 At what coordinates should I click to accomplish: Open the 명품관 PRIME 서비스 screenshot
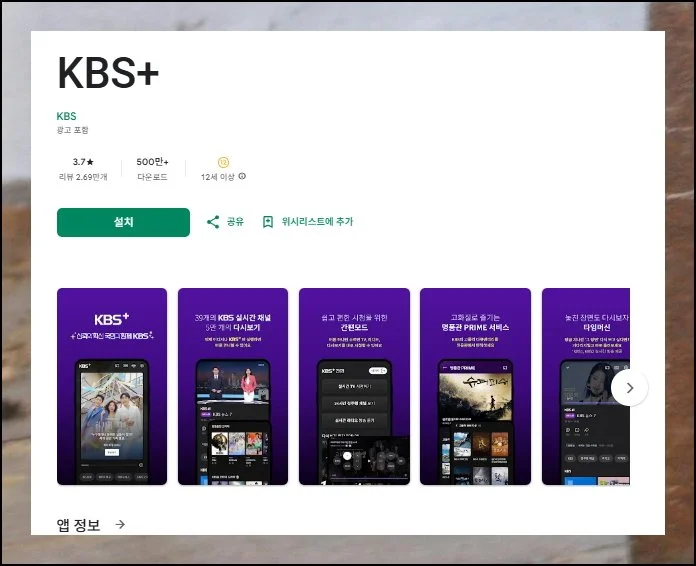pos(475,386)
